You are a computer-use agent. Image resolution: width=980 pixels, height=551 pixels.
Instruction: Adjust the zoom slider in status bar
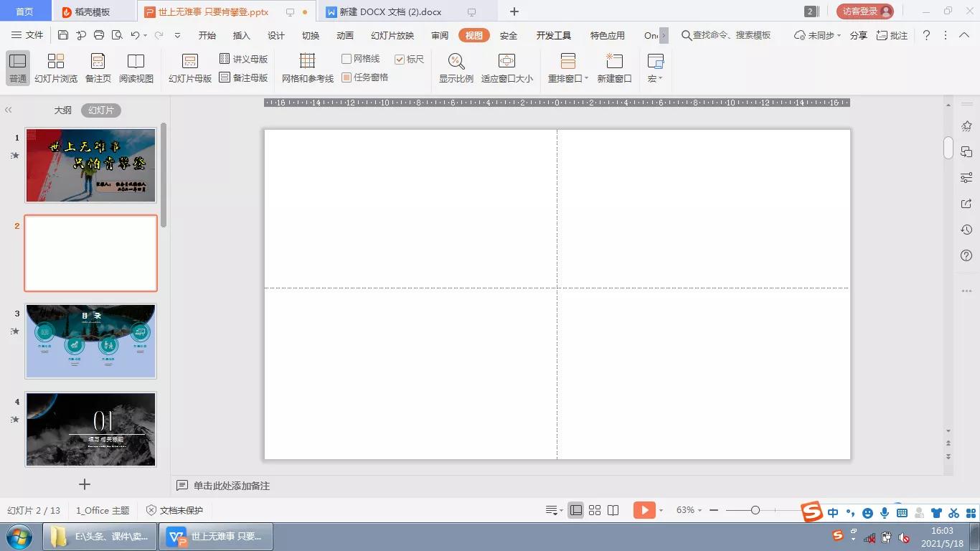[x=755, y=510]
